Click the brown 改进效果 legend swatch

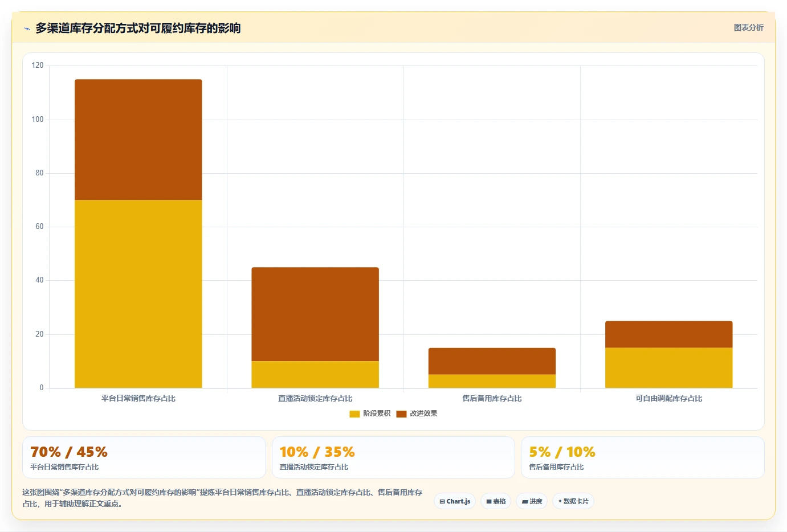(x=401, y=414)
